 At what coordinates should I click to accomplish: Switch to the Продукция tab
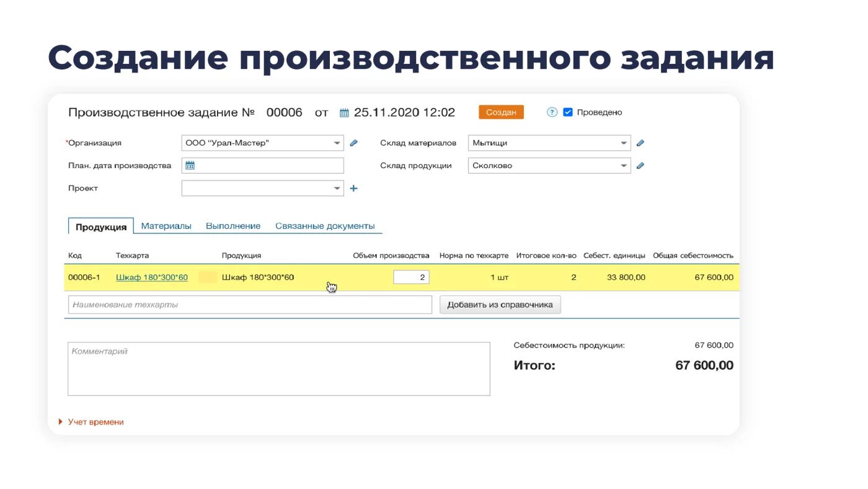pyautogui.click(x=101, y=227)
